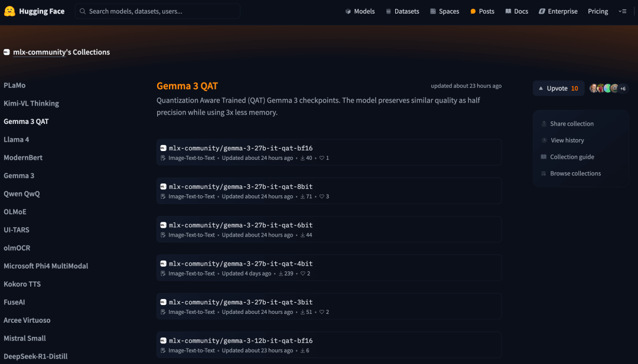Select Kimi-VL Thinking collection in sidebar
This screenshot has height=364, width=638.
click(31, 103)
